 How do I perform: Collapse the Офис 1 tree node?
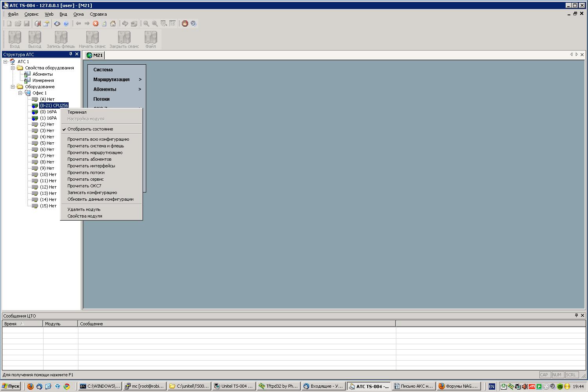click(x=20, y=93)
